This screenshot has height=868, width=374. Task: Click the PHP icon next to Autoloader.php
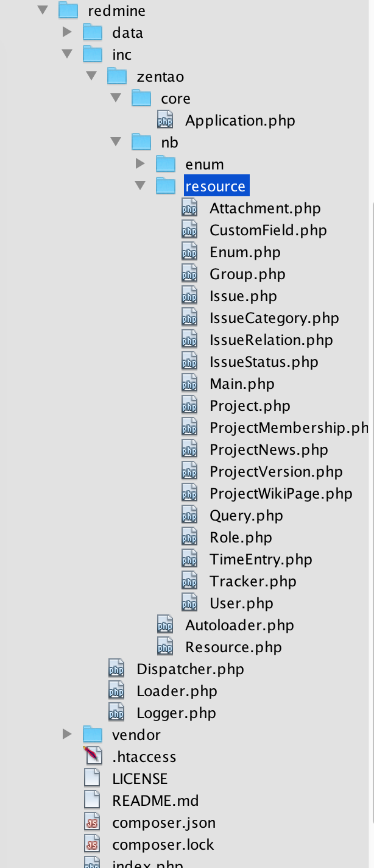coord(164,625)
